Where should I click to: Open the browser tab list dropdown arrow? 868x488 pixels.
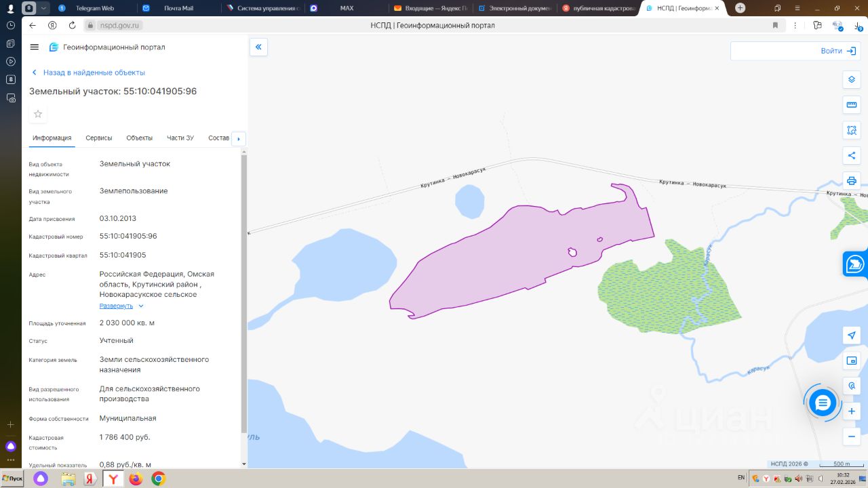tap(44, 8)
